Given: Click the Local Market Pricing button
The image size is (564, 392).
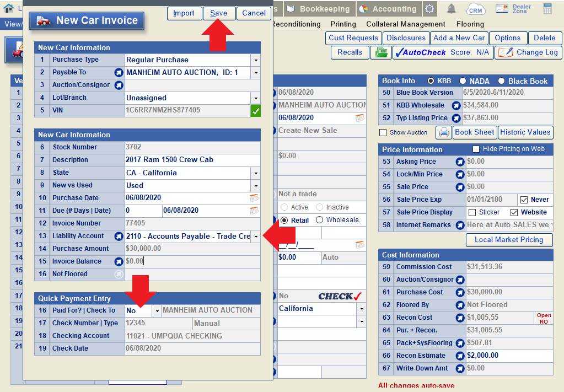Looking at the screenshot, I should pos(509,240).
